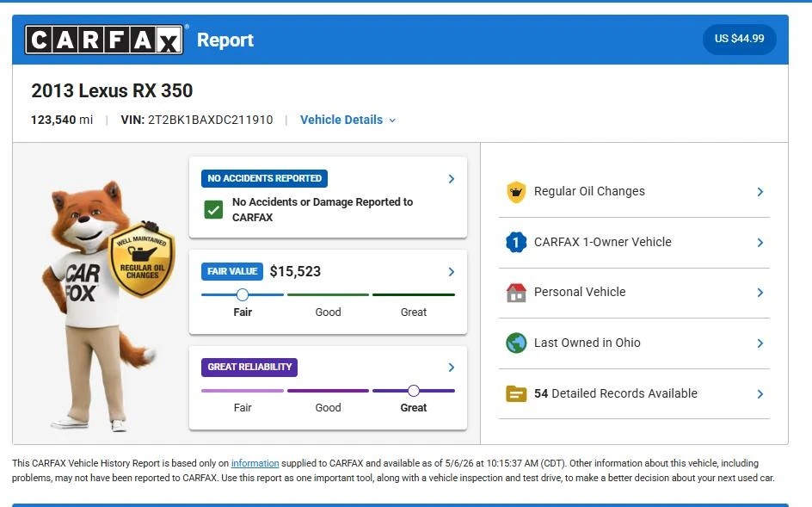Click the Fair label under Fair Value
812x507 pixels.
[243, 312]
